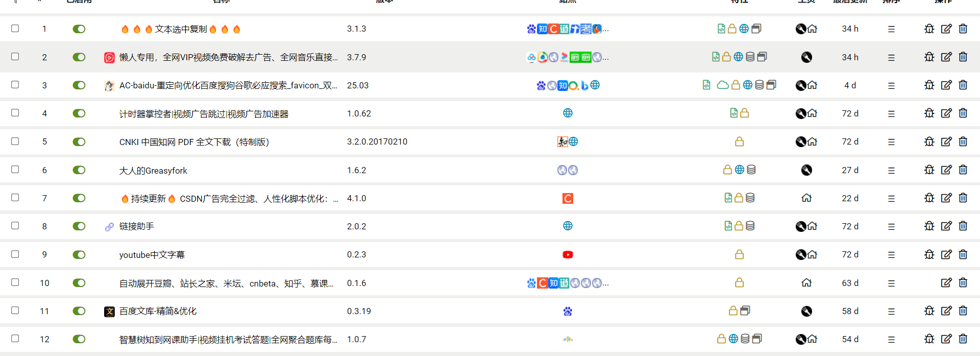Edit the 大人的Greasyfork script
The height and width of the screenshot is (356, 980).
[x=946, y=170]
